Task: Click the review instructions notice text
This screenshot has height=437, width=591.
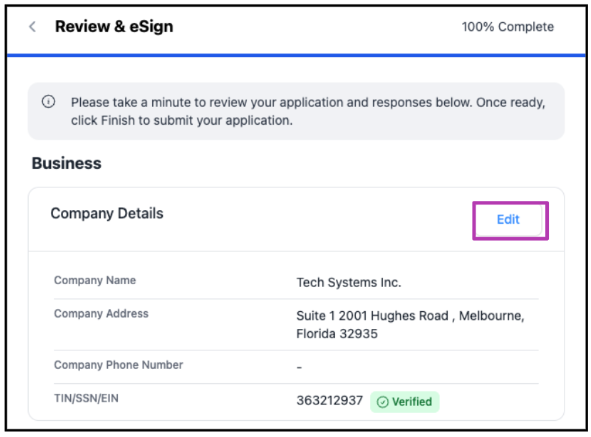Action: pos(308,111)
